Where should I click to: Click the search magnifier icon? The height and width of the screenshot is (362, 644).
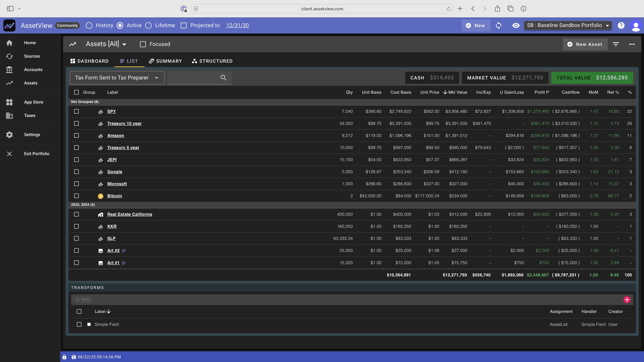pos(224,78)
